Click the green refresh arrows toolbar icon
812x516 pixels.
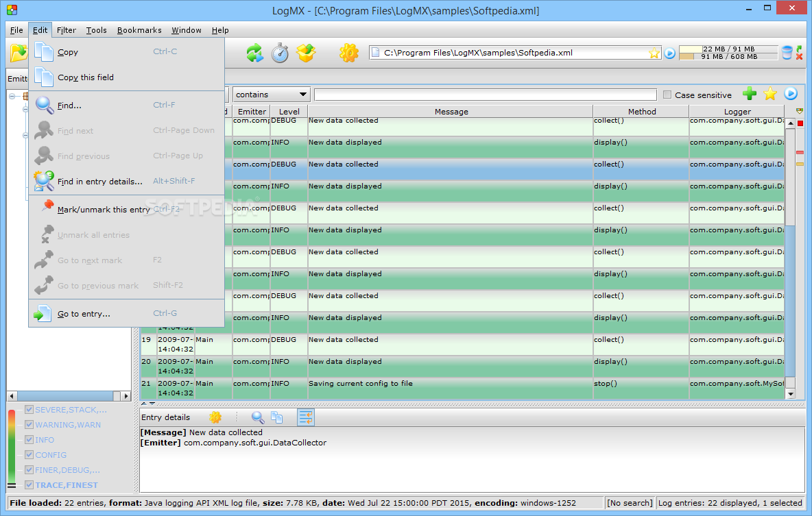[x=255, y=53]
